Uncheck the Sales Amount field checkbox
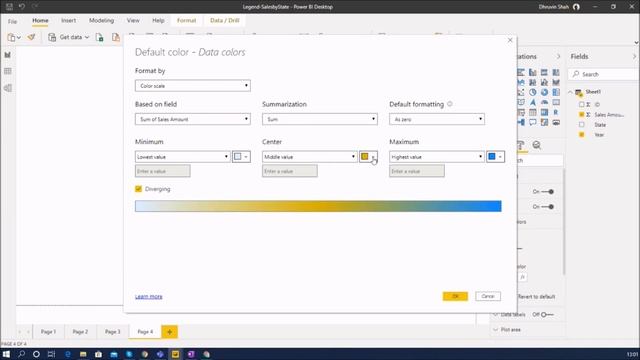Viewport: 640px width, 360px height. point(582,115)
